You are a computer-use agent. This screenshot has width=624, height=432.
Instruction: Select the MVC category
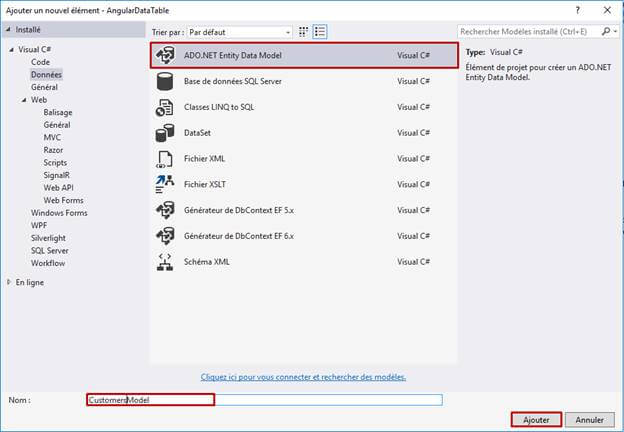[52, 138]
